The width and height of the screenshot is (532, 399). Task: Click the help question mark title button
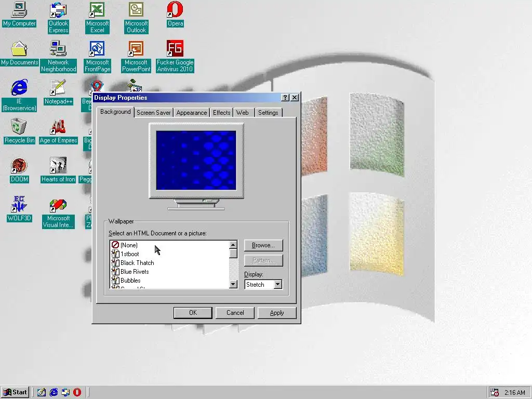pos(285,98)
